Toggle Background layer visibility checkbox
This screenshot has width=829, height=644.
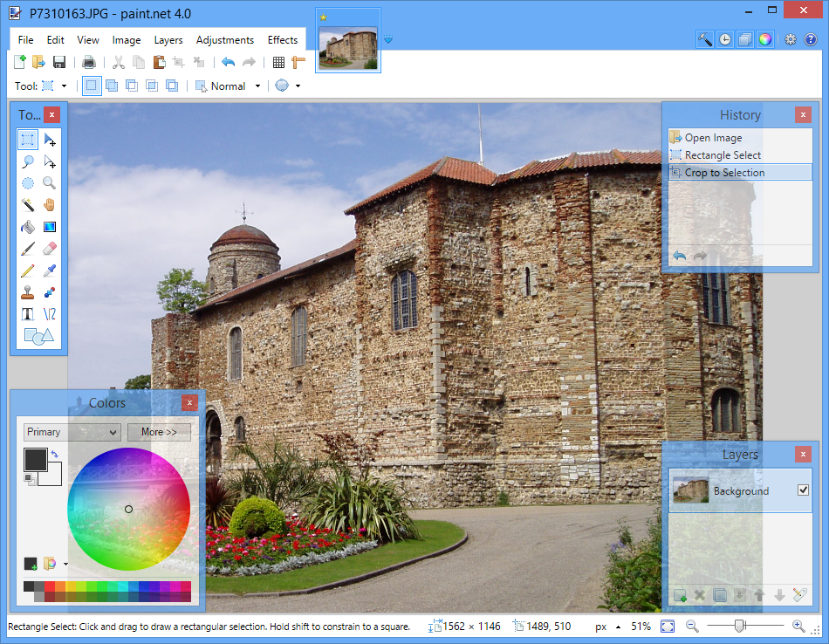point(802,490)
